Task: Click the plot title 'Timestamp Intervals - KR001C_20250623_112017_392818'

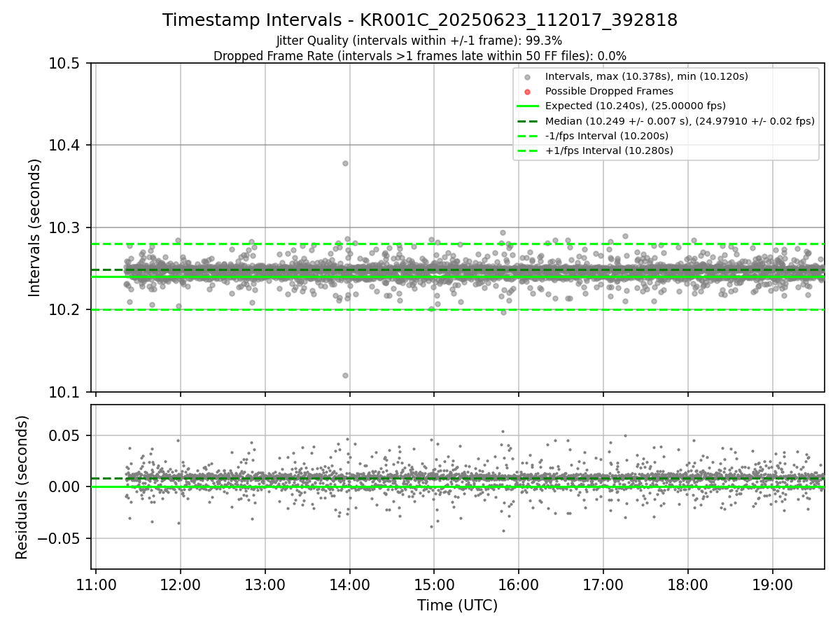Action: click(x=420, y=20)
